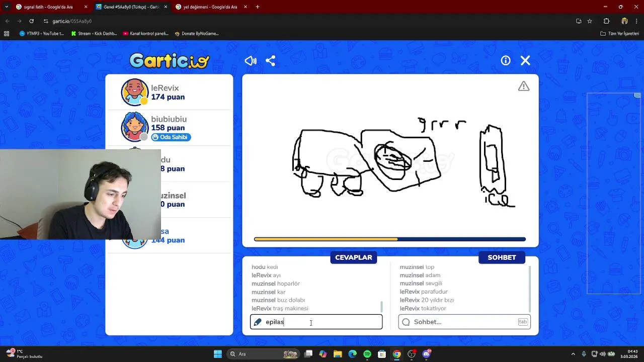
Task: Click the Gartic.io logo
Action: (170, 61)
